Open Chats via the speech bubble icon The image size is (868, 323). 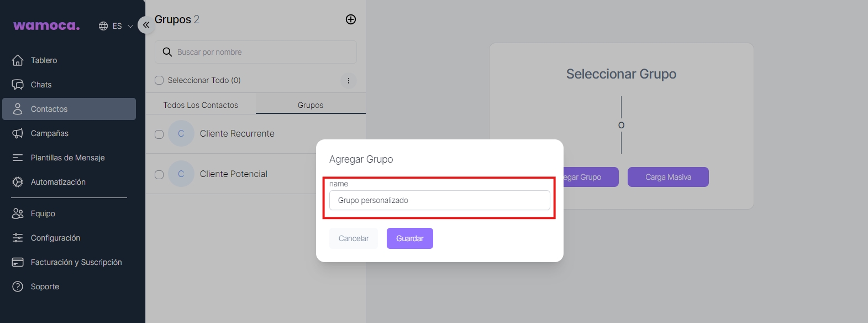[x=18, y=85]
